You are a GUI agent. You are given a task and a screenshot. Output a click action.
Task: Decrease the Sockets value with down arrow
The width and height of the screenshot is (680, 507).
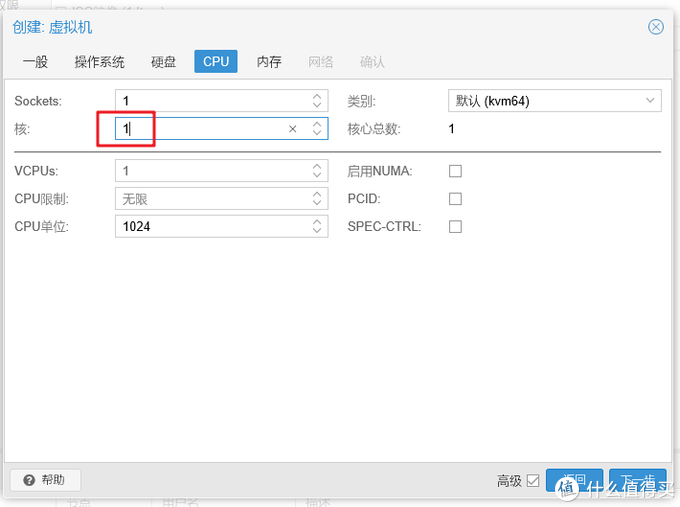click(317, 106)
